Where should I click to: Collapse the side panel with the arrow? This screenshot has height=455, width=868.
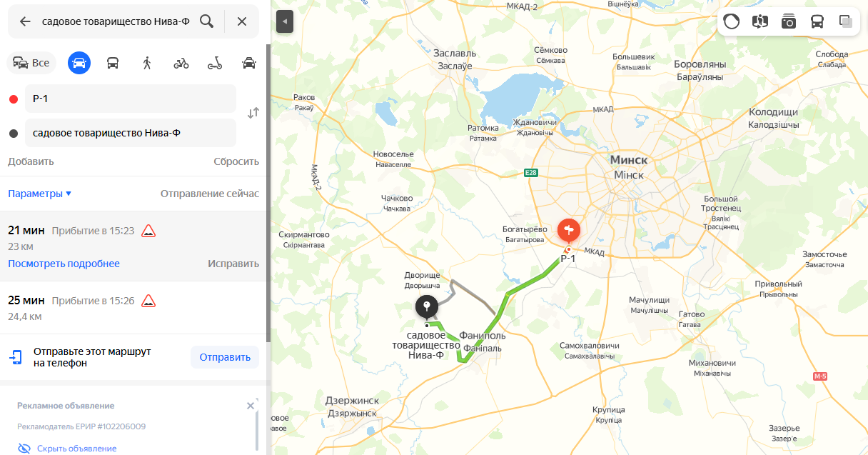click(284, 21)
